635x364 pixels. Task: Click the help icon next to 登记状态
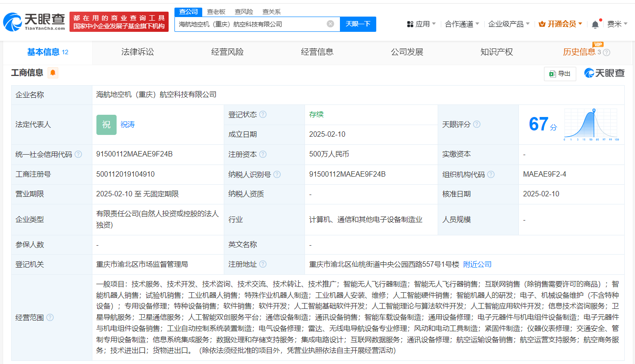coord(263,114)
